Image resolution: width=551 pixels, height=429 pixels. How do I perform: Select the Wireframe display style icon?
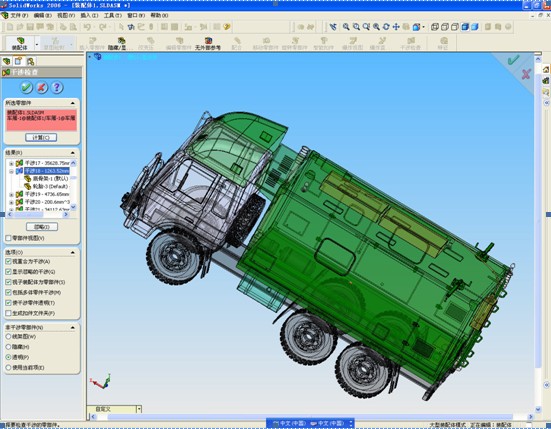click(435, 27)
